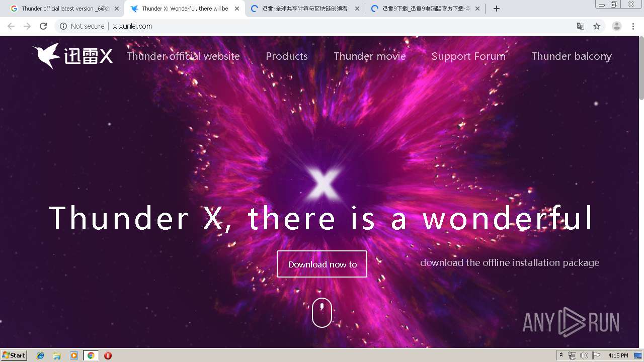Open network status tray icon
The image size is (644, 362).
coord(572,355)
